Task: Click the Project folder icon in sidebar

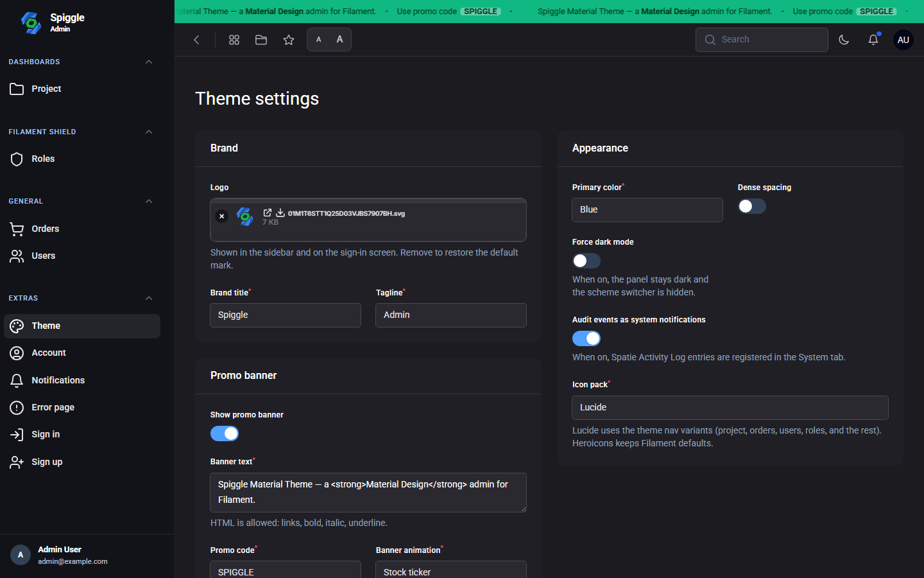Action: (x=17, y=89)
